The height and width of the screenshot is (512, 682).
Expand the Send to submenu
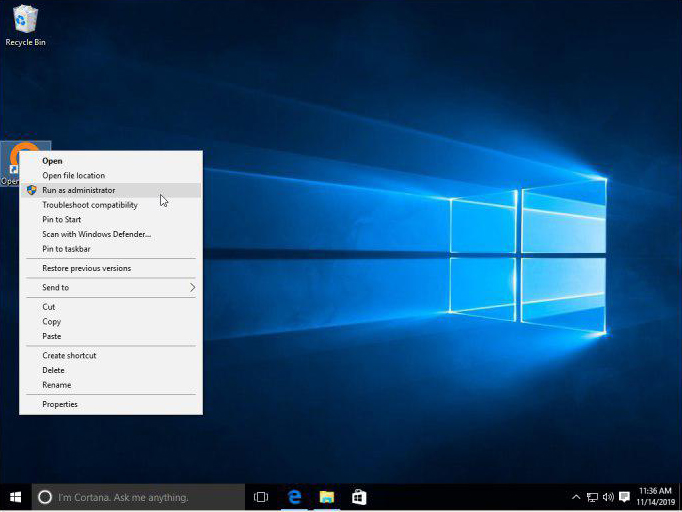pyautogui.click(x=110, y=288)
